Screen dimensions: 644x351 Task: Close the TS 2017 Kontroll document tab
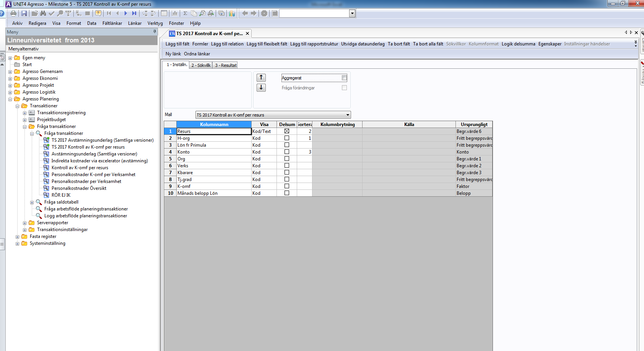(x=247, y=33)
